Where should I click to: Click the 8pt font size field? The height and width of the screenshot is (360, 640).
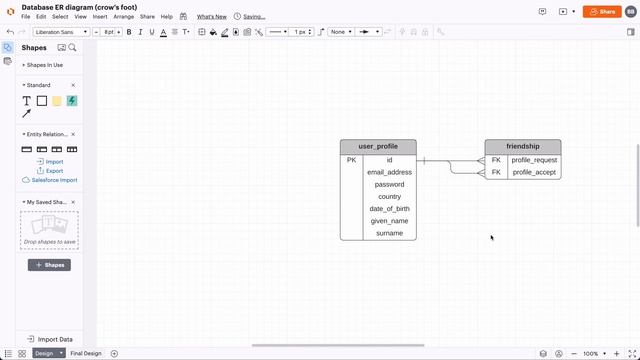[x=108, y=32]
